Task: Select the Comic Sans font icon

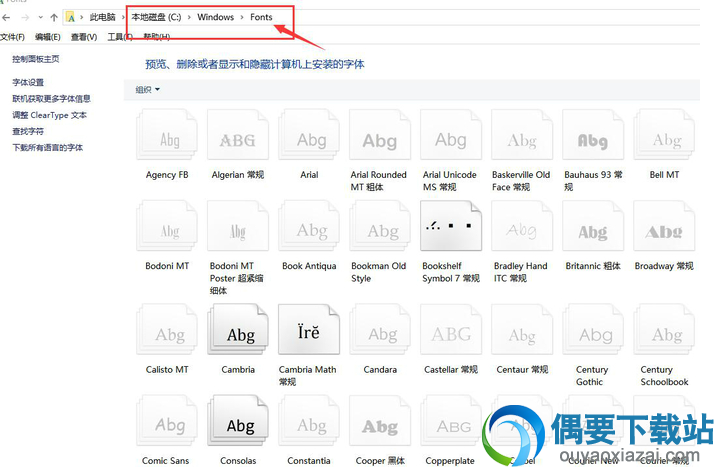Action: tap(167, 420)
